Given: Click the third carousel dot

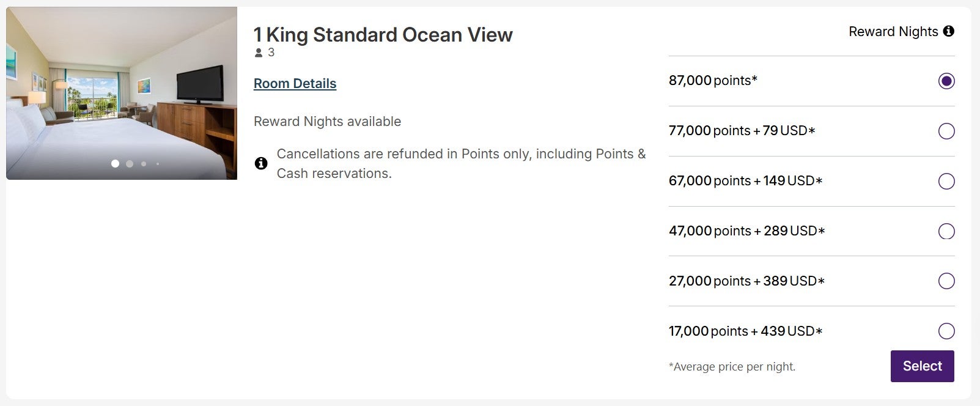Looking at the screenshot, I should [x=144, y=164].
